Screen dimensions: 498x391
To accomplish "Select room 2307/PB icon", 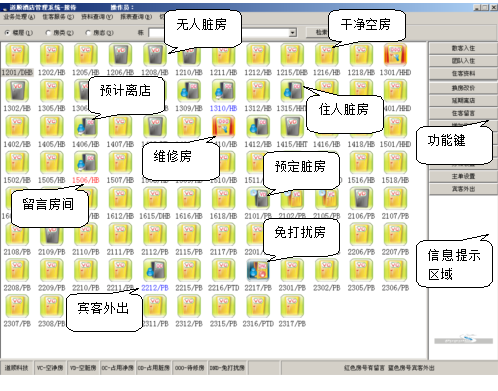I will pos(17,306).
